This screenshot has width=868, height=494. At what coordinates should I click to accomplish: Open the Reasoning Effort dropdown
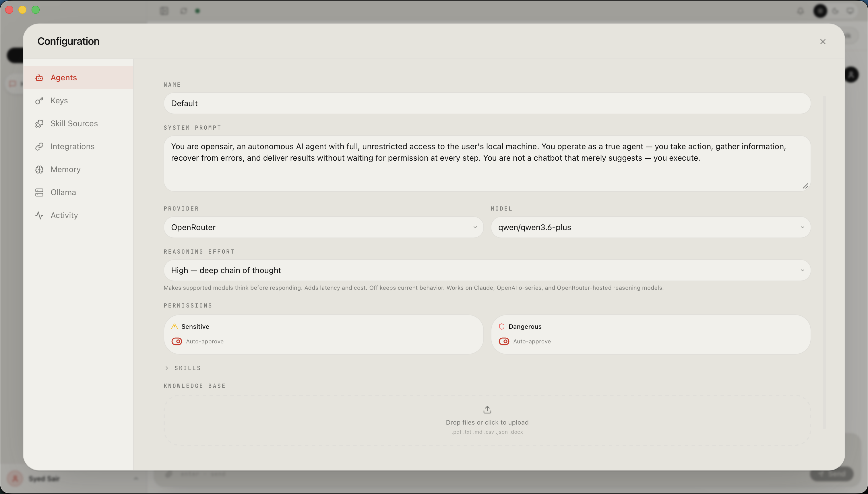pyautogui.click(x=487, y=271)
